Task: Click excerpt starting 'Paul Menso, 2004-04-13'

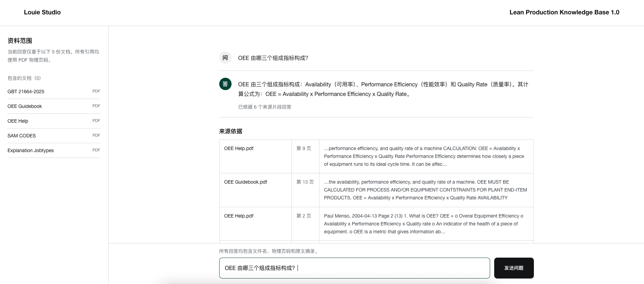Action: pyautogui.click(x=423, y=224)
